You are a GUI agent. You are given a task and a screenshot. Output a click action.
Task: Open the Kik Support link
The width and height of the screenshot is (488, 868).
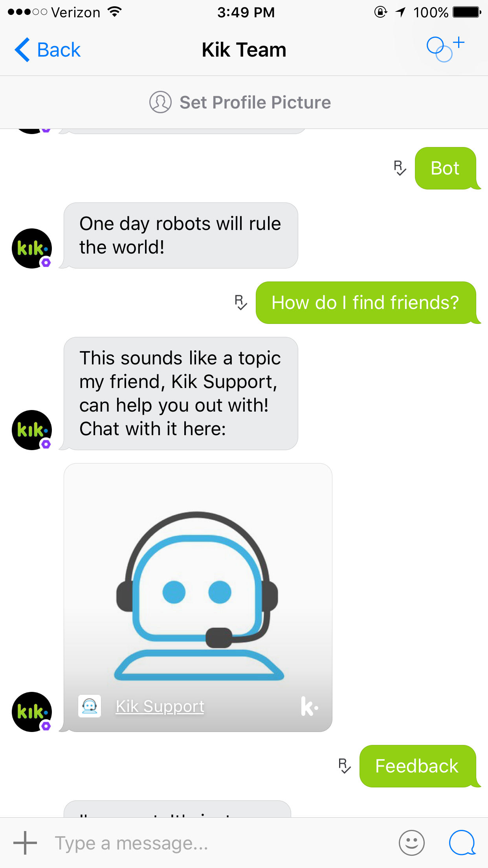coord(160,706)
